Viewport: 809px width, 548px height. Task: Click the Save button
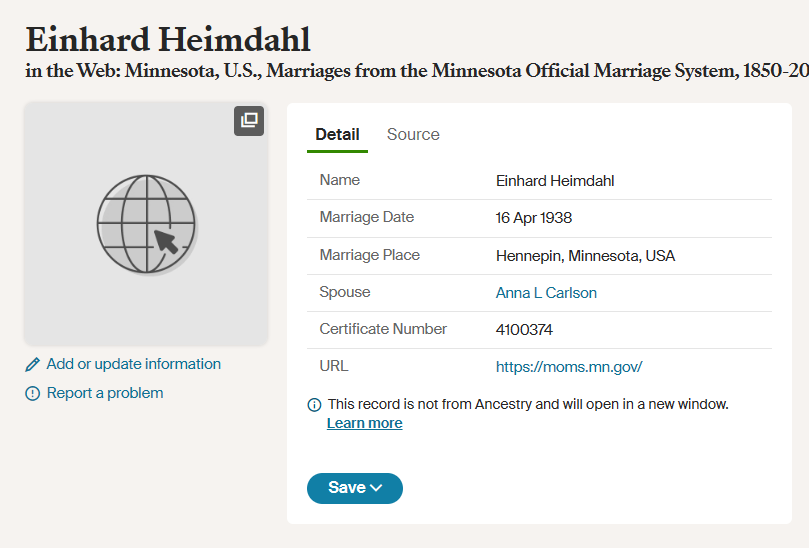pos(354,488)
